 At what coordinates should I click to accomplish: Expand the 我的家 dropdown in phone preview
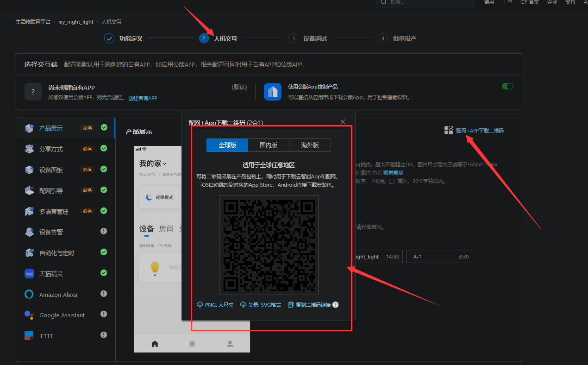[153, 164]
